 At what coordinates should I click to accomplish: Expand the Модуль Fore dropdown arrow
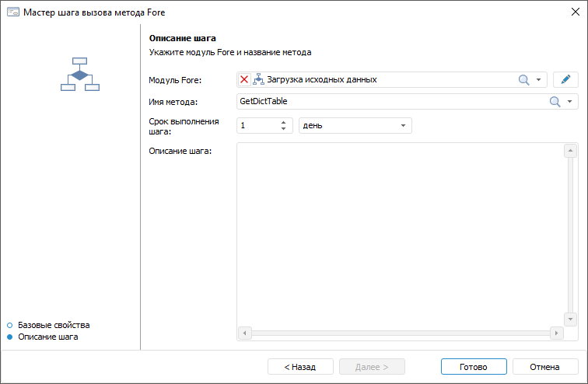tap(538, 79)
